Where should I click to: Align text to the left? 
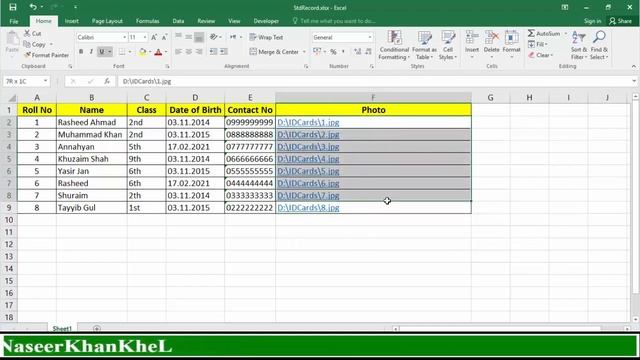click(x=178, y=52)
